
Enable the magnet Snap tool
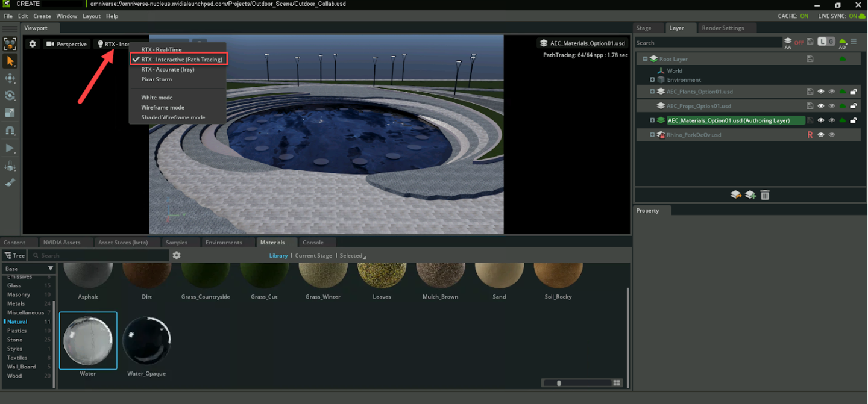click(10, 131)
